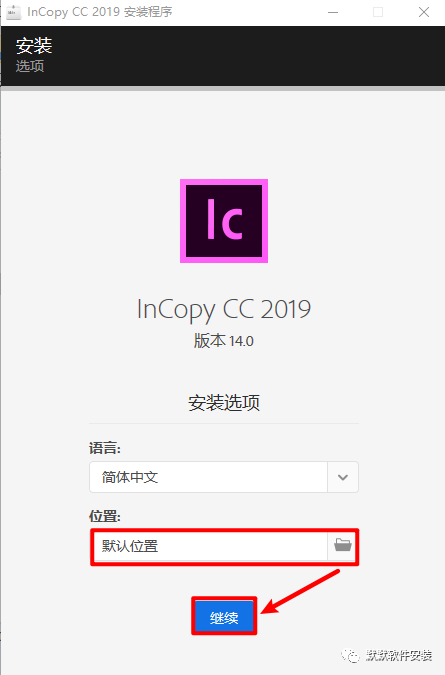Viewport: 445px width, 675px height.
Task: Click the 继续 continue button
Action: tap(224, 616)
